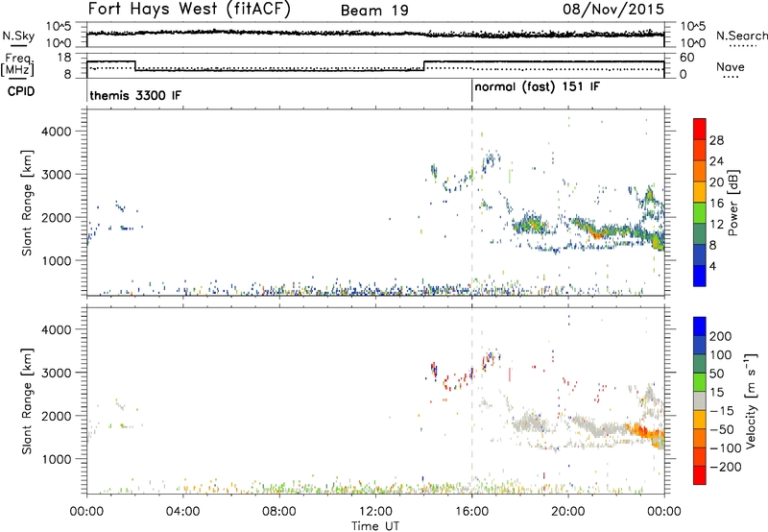
Task: Click the 4 label on Power colorbar
Action: (712, 265)
